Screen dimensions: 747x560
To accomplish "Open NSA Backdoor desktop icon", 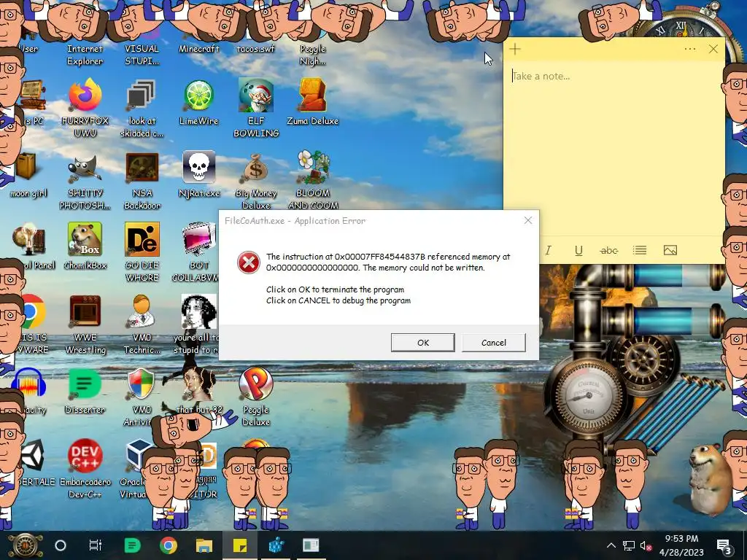I will pos(142,167).
